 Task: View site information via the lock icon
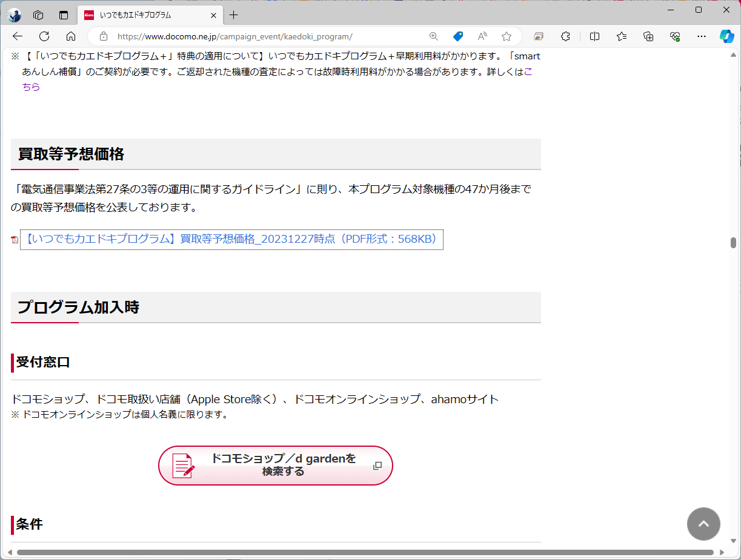pos(103,36)
